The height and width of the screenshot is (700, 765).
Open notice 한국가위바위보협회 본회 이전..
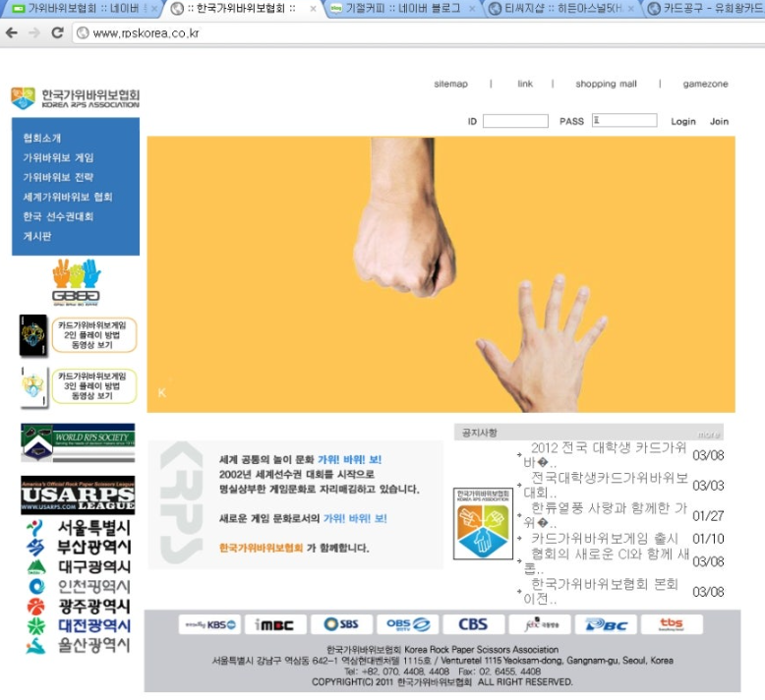pyautogui.click(x=601, y=591)
